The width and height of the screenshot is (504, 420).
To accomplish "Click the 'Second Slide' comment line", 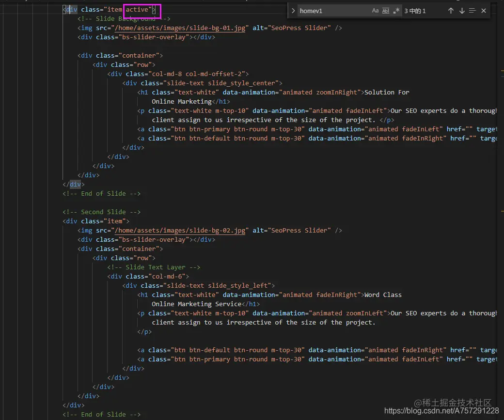I will pos(102,212).
